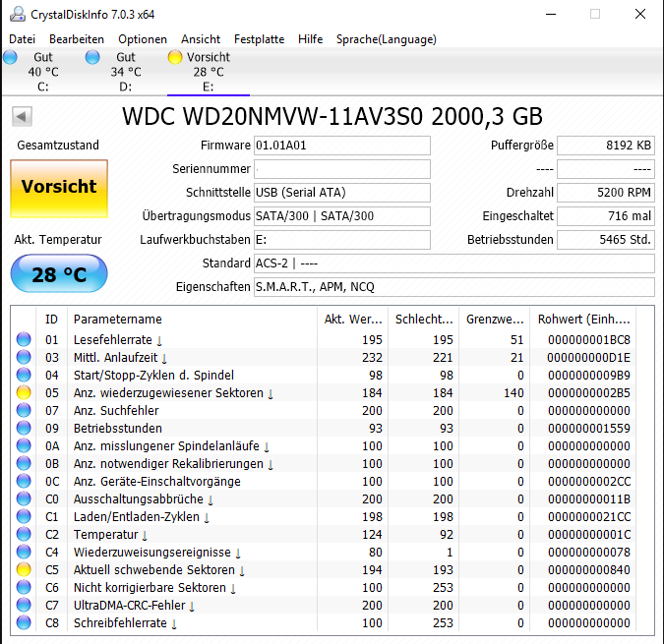Click the status orb of row 0B Rekalibrierungen

pos(24,463)
